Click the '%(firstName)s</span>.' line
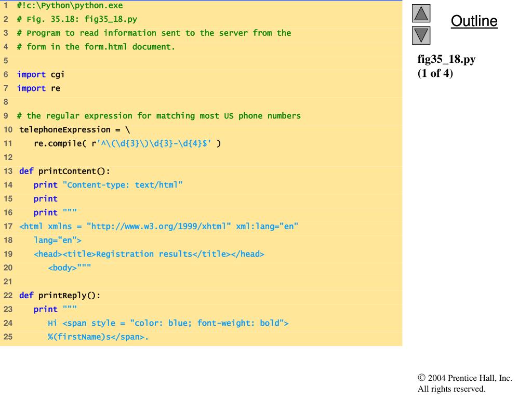Image resolution: width=532 pixels, height=399 pixels. pyautogui.click(x=98, y=337)
